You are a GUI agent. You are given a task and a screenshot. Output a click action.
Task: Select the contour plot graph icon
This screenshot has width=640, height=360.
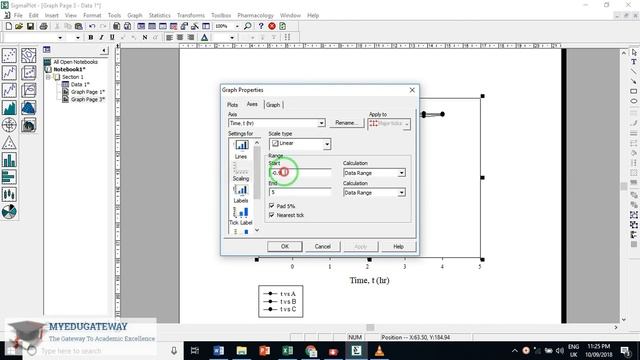(x=29, y=55)
